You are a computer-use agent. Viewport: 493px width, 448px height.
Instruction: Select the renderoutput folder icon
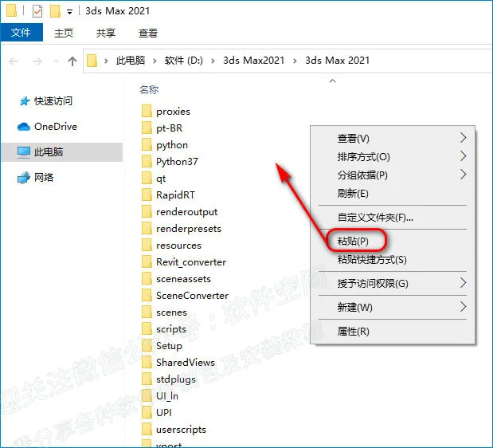[x=147, y=212]
